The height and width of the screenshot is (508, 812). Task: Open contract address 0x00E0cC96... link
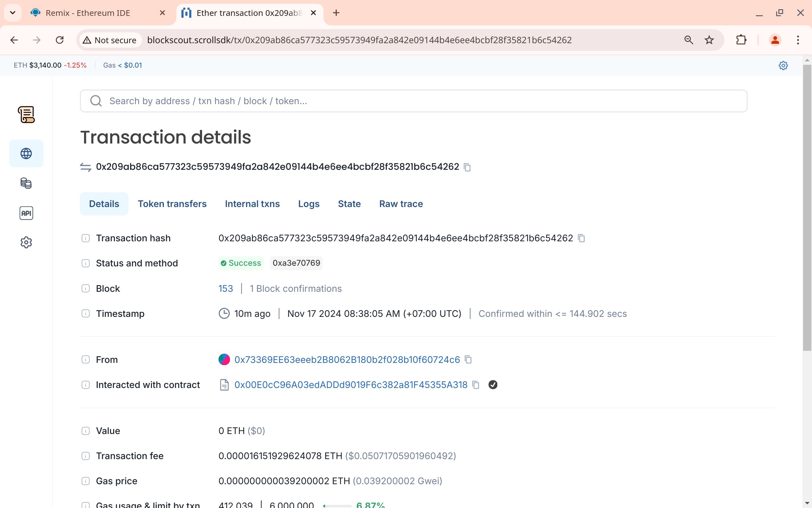point(350,385)
